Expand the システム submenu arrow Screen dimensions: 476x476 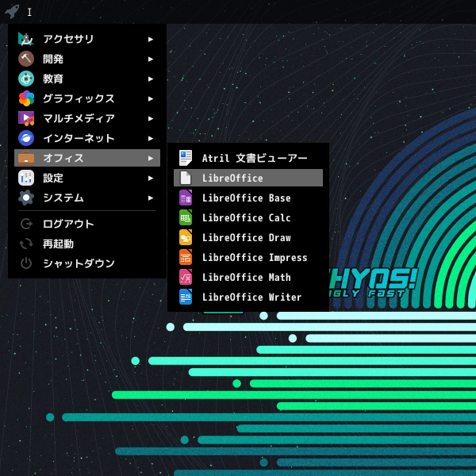click(151, 198)
